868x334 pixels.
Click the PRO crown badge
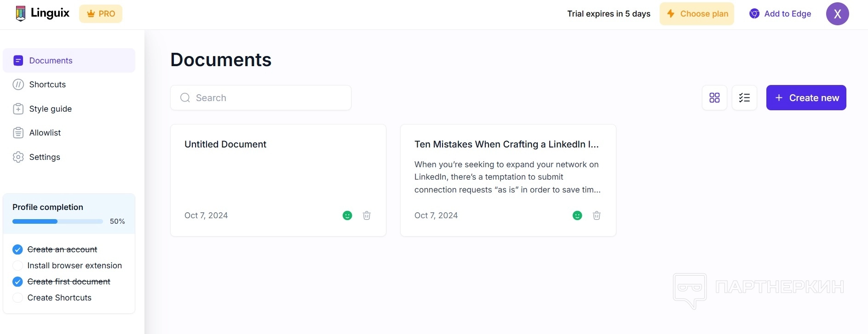coord(101,14)
